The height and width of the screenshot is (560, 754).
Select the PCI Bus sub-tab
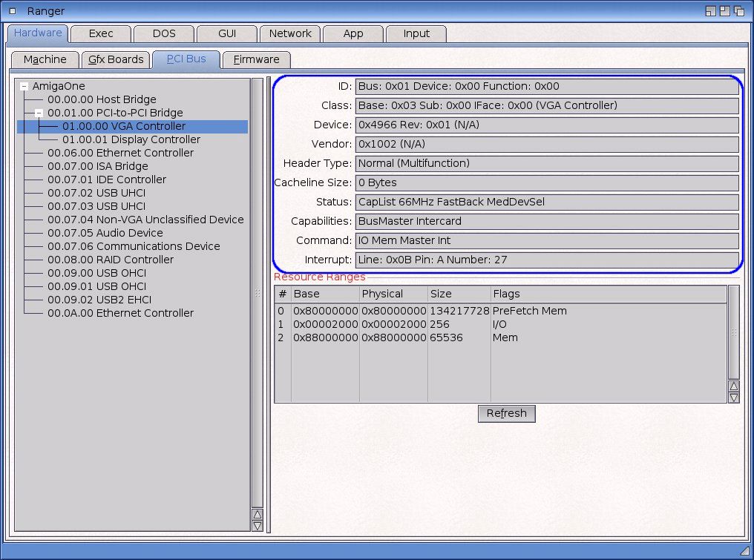pos(186,59)
